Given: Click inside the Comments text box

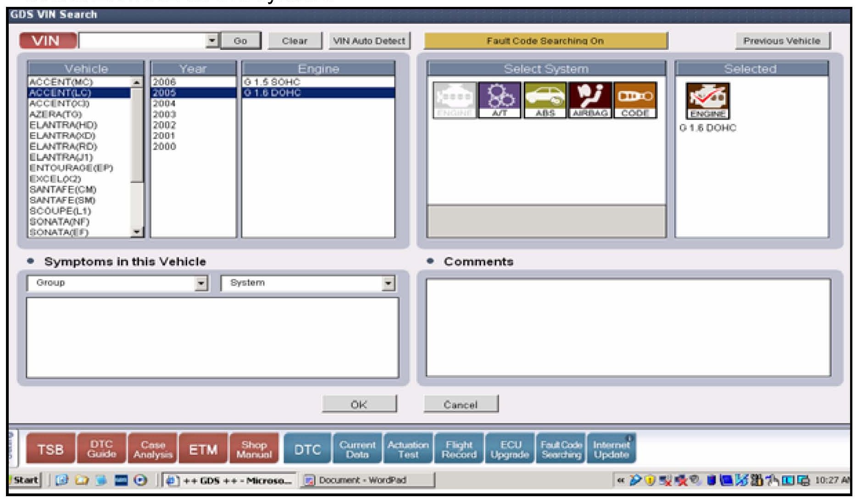Looking at the screenshot, I should coord(628,327).
